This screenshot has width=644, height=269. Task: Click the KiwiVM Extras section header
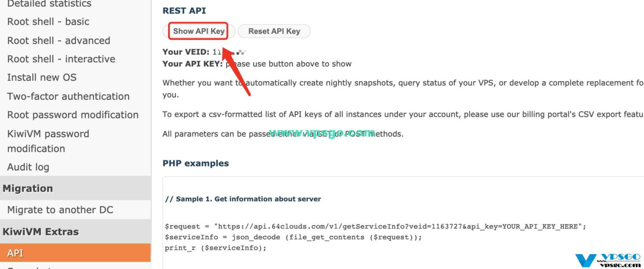click(x=75, y=231)
